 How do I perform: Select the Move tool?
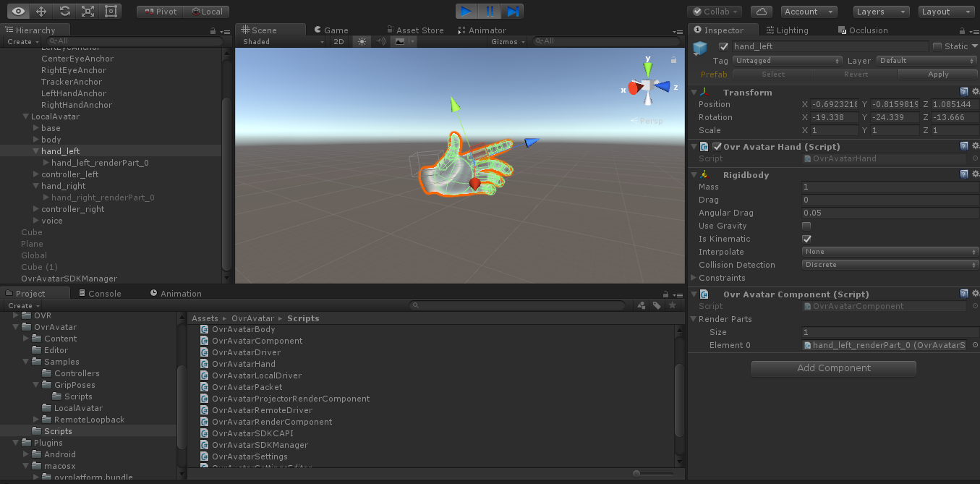(x=41, y=11)
